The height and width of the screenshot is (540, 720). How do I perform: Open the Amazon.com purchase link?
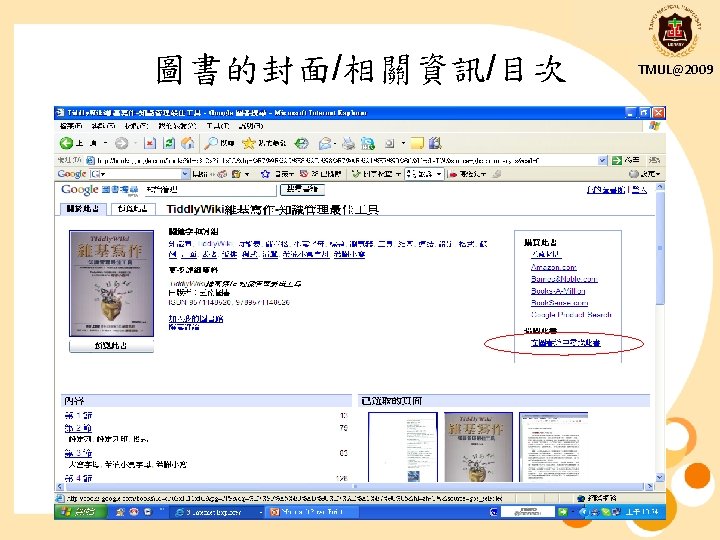tap(554, 267)
